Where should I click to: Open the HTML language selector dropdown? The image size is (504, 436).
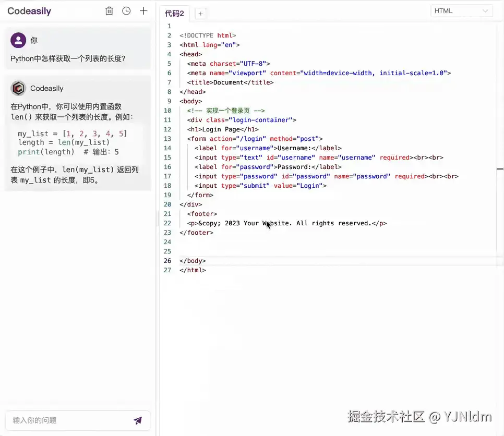point(461,10)
